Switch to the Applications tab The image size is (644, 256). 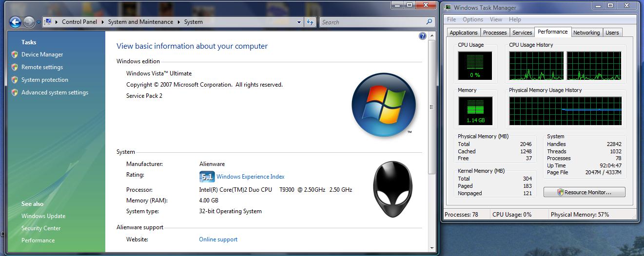coord(464,33)
